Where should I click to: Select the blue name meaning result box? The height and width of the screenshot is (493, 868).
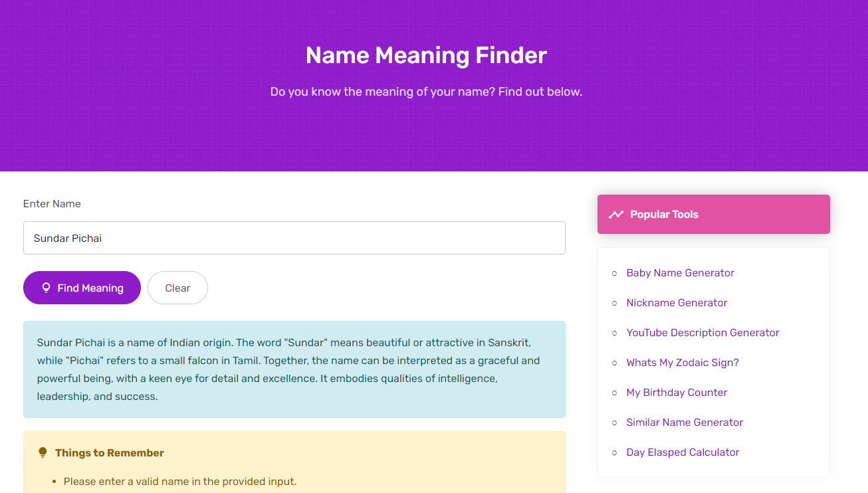[x=294, y=369]
